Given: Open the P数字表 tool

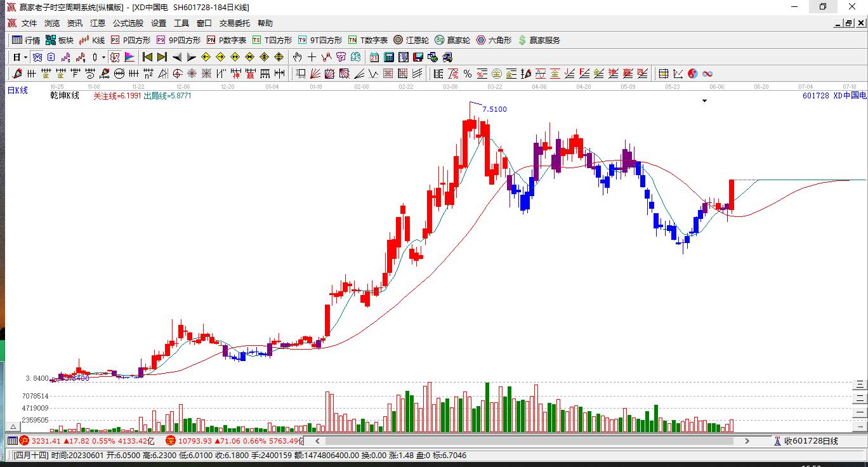Looking at the screenshot, I should (227, 40).
